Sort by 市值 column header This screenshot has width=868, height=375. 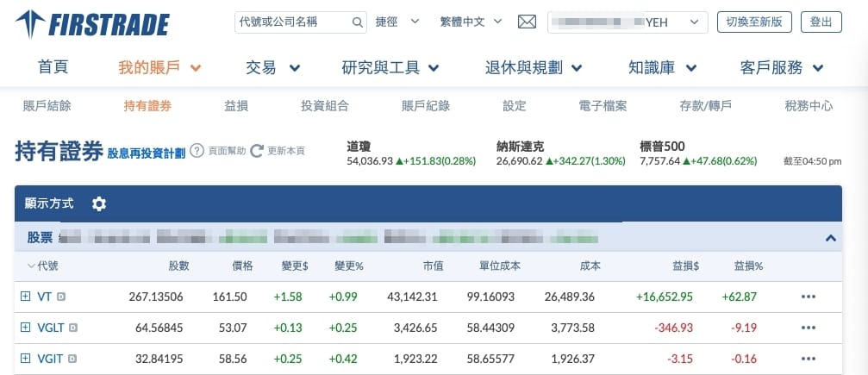433,266
